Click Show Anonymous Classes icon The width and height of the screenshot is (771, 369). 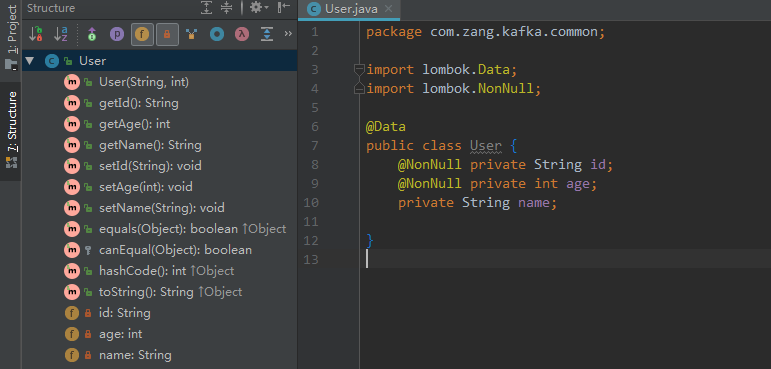pyautogui.click(x=217, y=34)
